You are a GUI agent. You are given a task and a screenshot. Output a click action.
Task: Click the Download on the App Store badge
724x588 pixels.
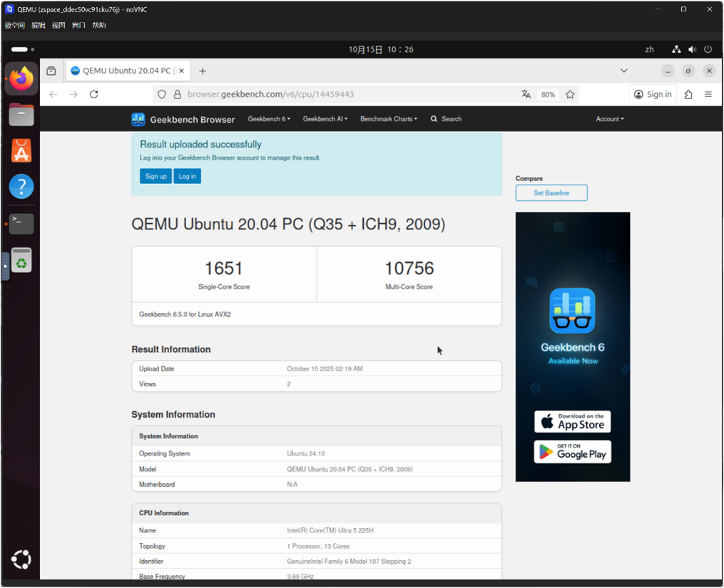click(x=573, y=421)
